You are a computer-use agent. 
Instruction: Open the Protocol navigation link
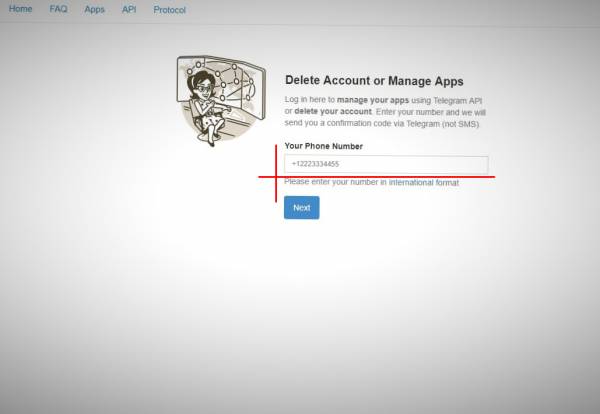(x=170, y=10)
